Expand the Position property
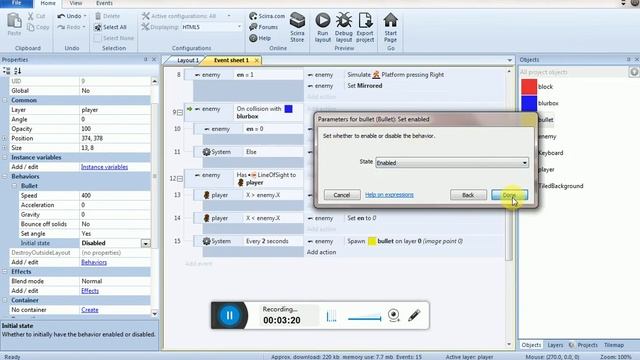Screen dimensions: 640x360 pyautogui.click(x=5, y=138)
